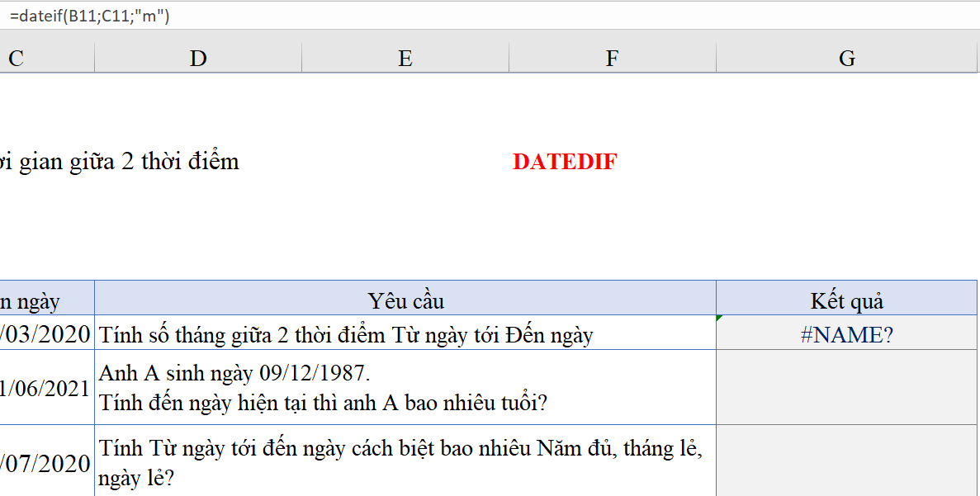Select the date cell ending in /06/2021

[47, 387]
